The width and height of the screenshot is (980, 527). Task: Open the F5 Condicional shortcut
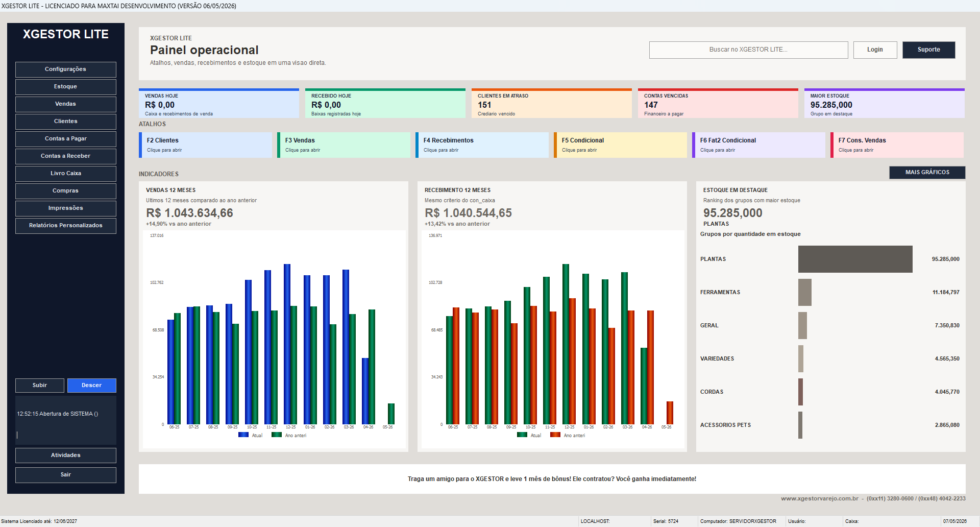621,145
